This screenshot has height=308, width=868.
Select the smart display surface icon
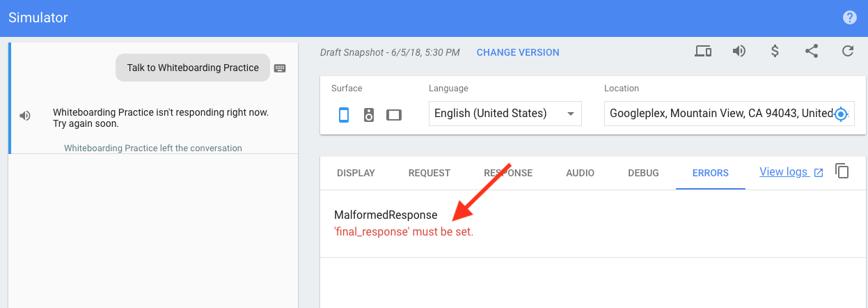point(394,114)
